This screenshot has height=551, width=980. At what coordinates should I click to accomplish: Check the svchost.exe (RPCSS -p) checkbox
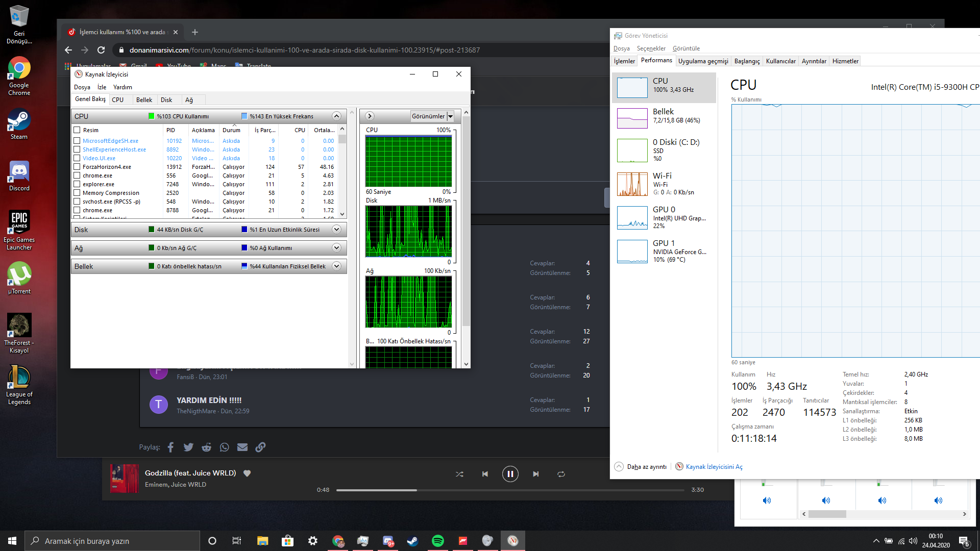77,202
